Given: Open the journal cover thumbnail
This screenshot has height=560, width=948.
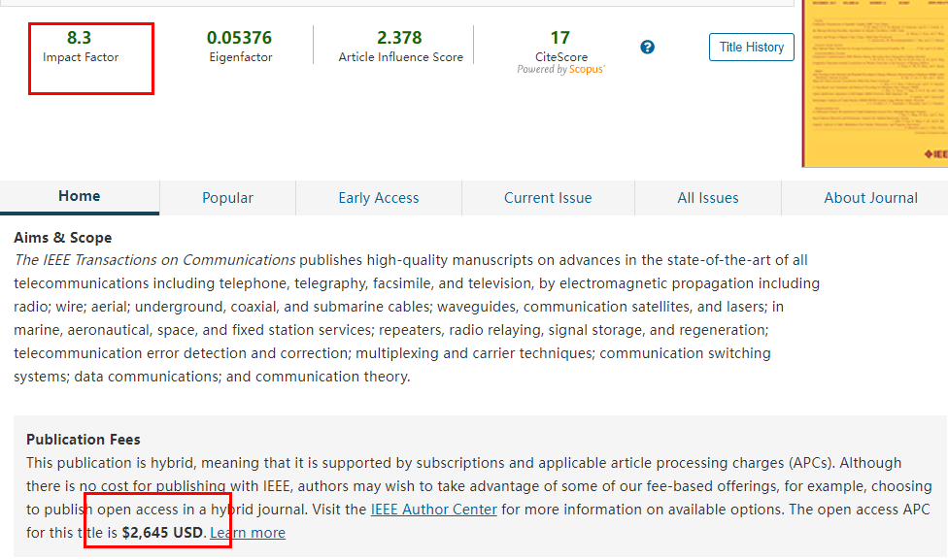Looking at the screenshot, I should click(875, 82).
